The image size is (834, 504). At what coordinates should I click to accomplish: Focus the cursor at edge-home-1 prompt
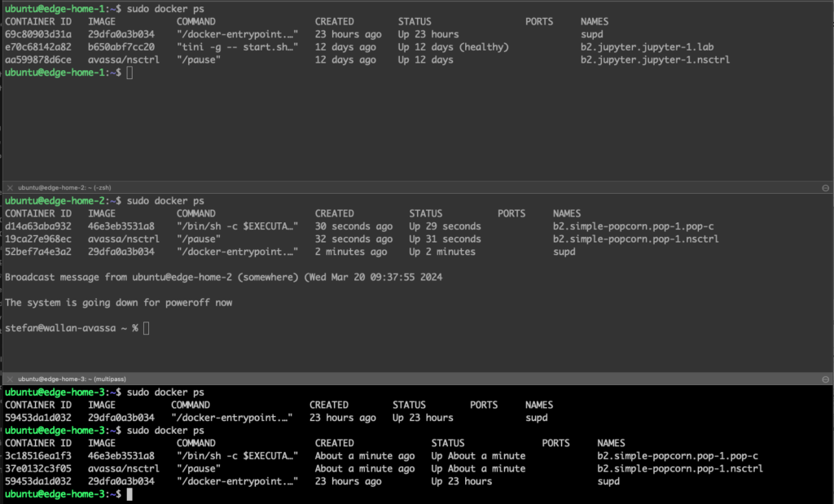130,73
